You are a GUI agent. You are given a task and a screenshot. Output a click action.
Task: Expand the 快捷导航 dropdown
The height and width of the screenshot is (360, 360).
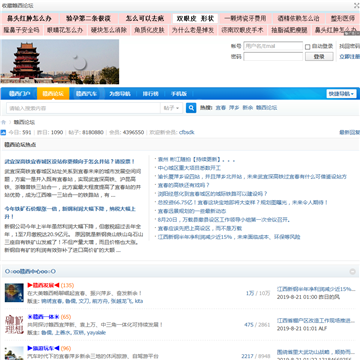pos(341,94)
